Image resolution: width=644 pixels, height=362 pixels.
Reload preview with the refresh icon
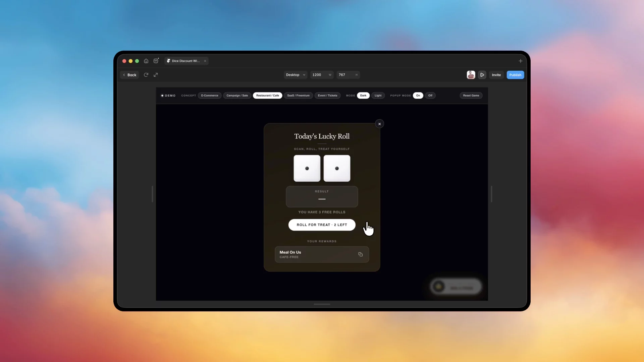pos(146,75)
